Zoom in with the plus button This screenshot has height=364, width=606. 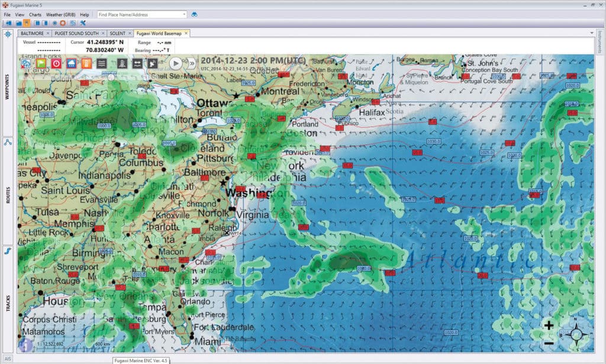pos(549,326)
